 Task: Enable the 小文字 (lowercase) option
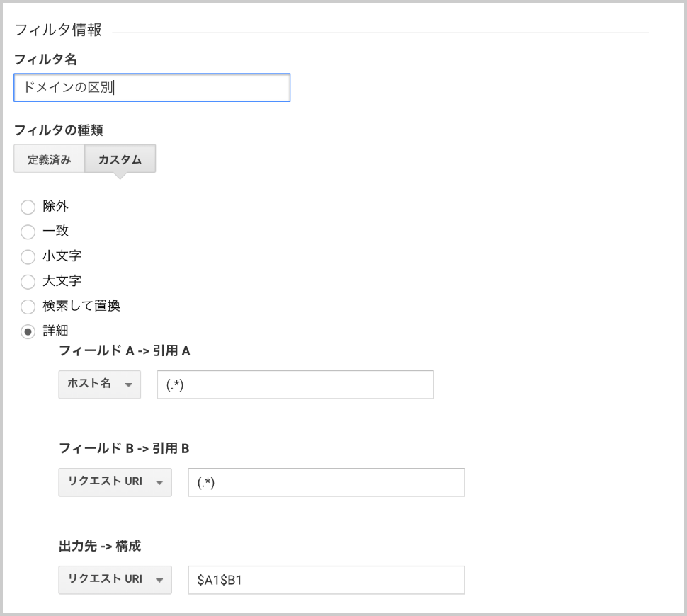[x=28, y=256]
